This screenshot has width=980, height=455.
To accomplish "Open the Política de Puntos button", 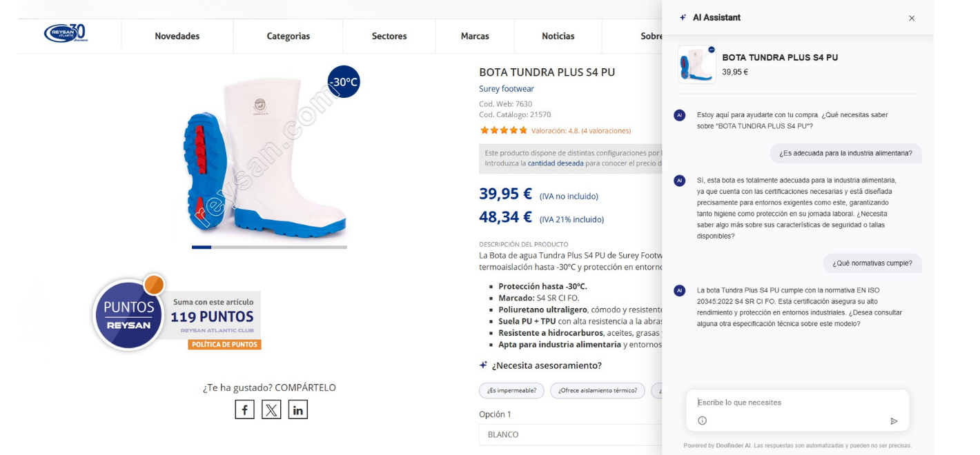I will click(x=224, y=345).
